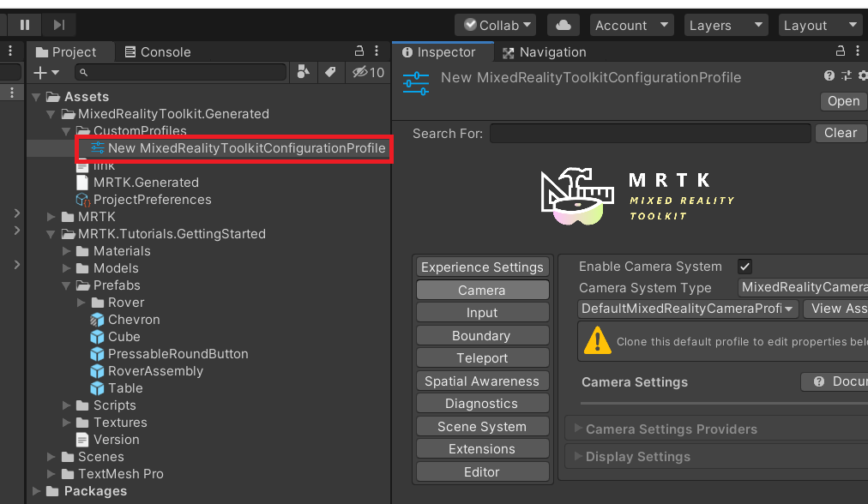The width and height of the screenshot is (868, 504).
Task: Open the profile asset with Open button
Action: coord(844,101)
